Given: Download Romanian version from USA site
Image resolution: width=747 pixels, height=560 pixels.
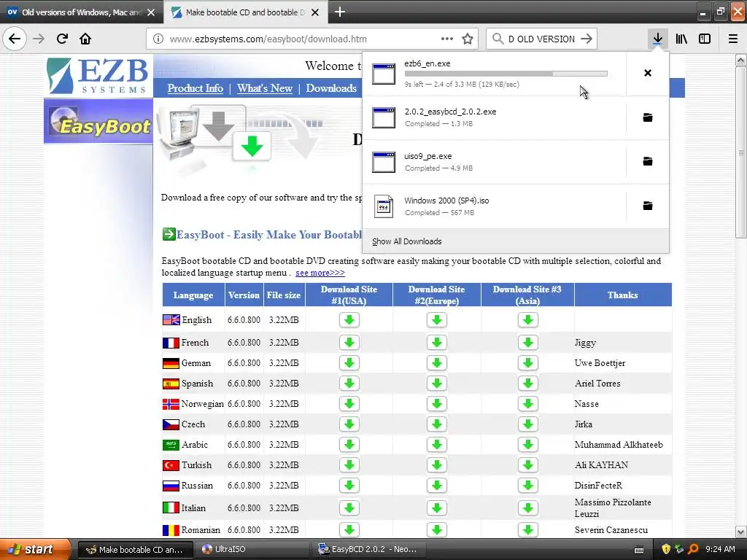Looking at the screenshot, I should point(349,530).
